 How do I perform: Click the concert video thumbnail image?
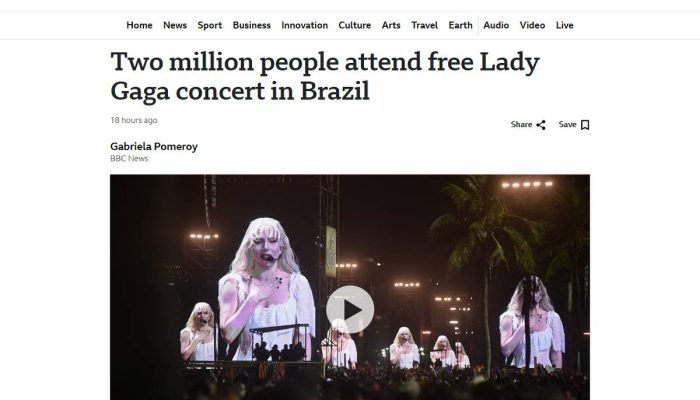350,287
